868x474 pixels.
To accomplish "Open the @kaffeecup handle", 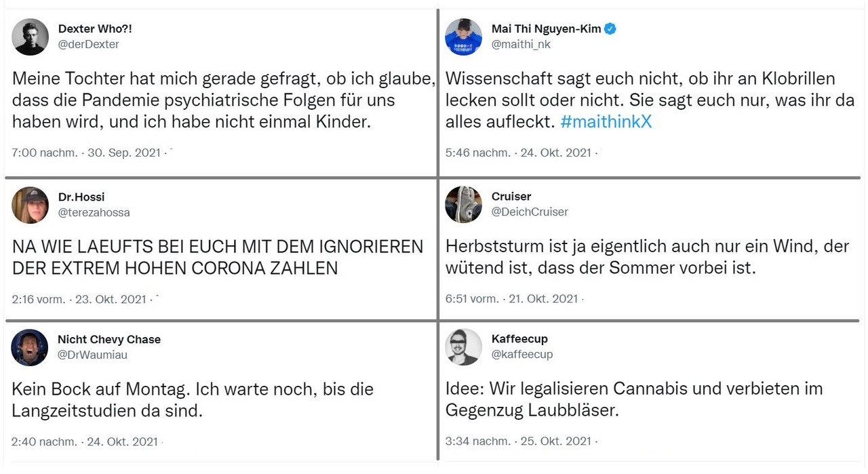I will (x=522, y=354).
